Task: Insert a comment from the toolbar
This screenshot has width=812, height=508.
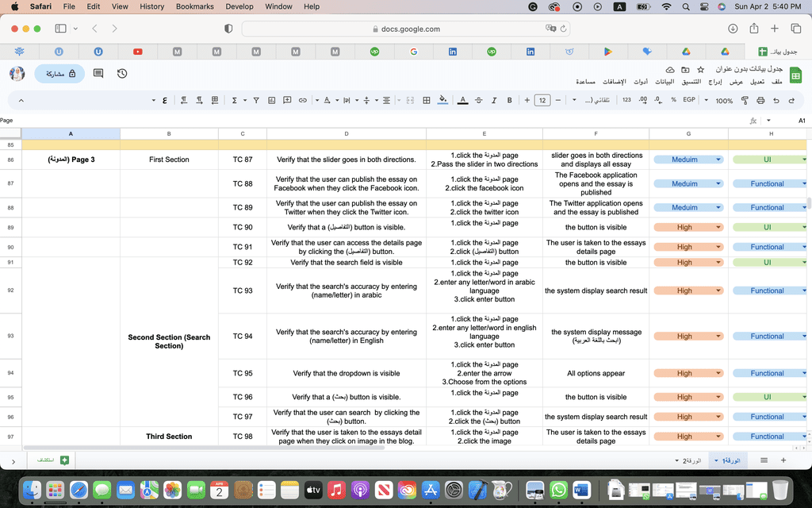Action: pos(287,100)
